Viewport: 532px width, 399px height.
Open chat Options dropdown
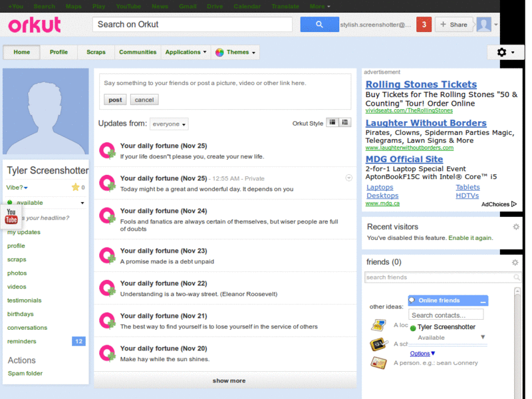point(422,354)
